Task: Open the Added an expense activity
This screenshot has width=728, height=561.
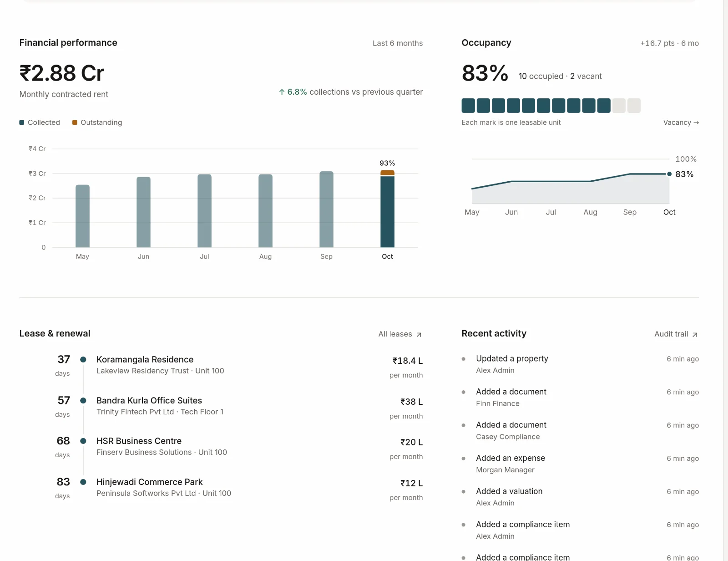Action: (x=580, y=464)
